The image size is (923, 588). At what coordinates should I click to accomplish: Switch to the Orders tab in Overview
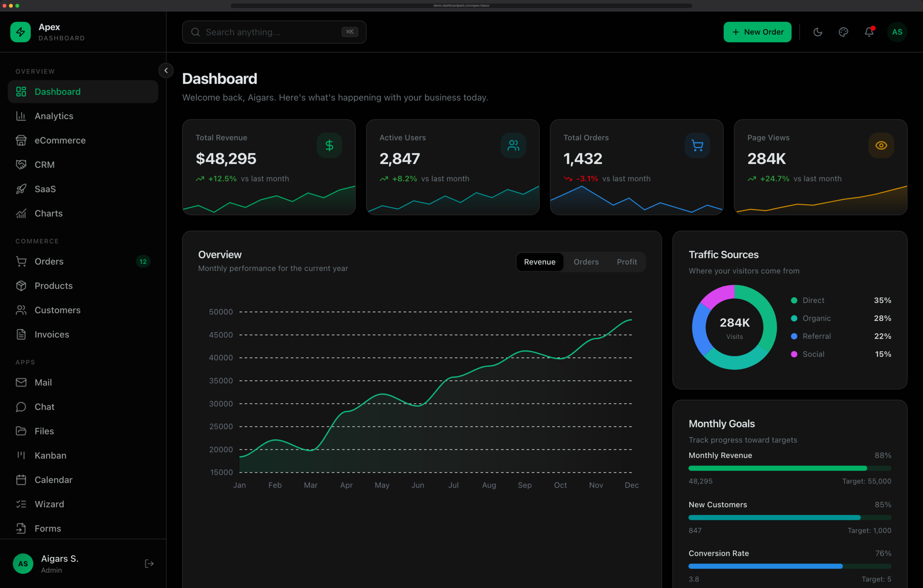click(586, 262)
